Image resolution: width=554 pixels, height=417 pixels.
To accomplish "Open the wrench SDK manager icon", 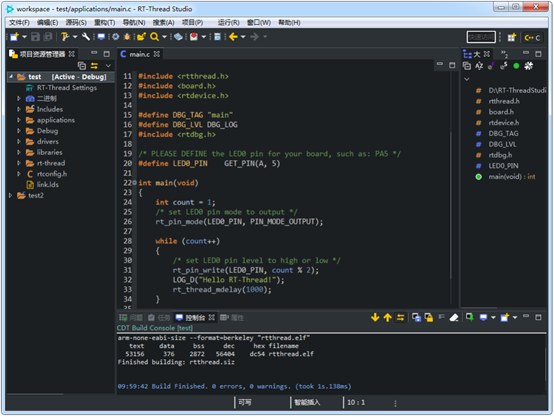I will point(86,36).
